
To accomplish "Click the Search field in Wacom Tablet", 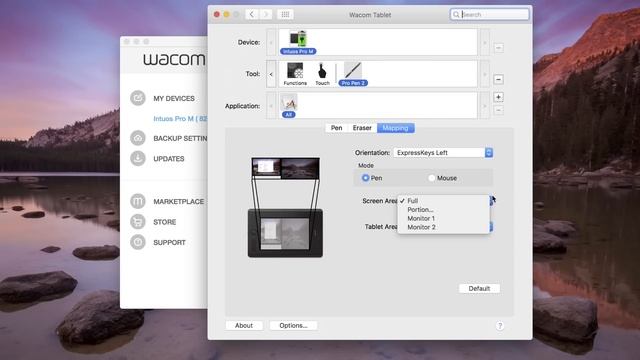I will (489, 15).
